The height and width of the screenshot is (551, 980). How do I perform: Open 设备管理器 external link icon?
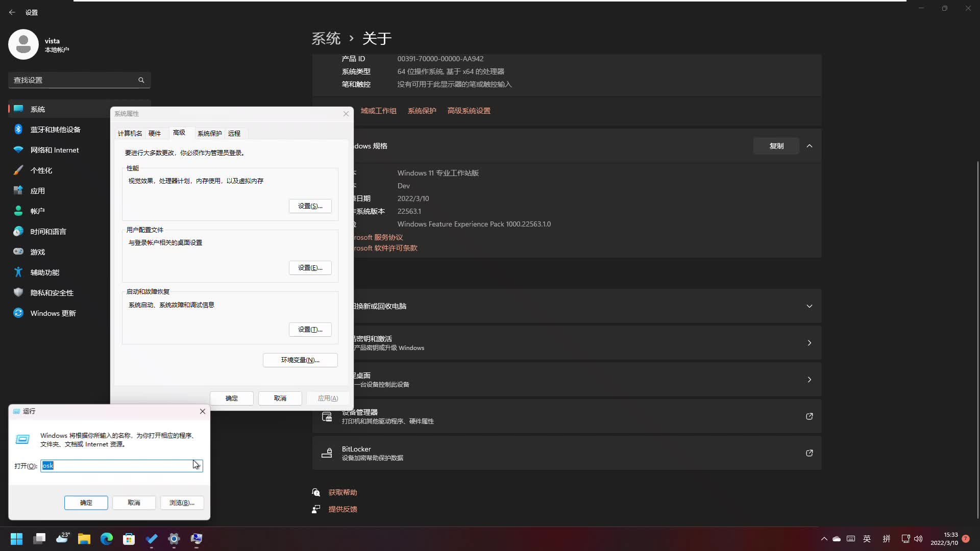[809, 416]
